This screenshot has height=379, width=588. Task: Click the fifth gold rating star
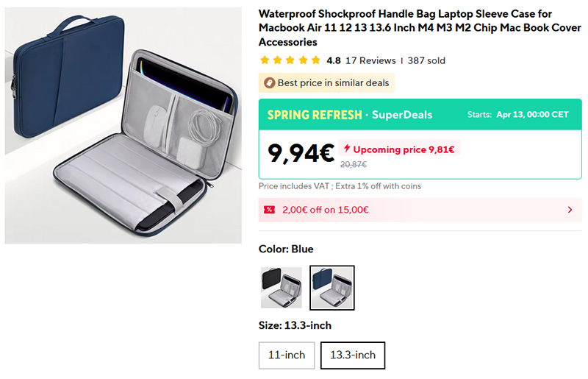click(316, 60)
